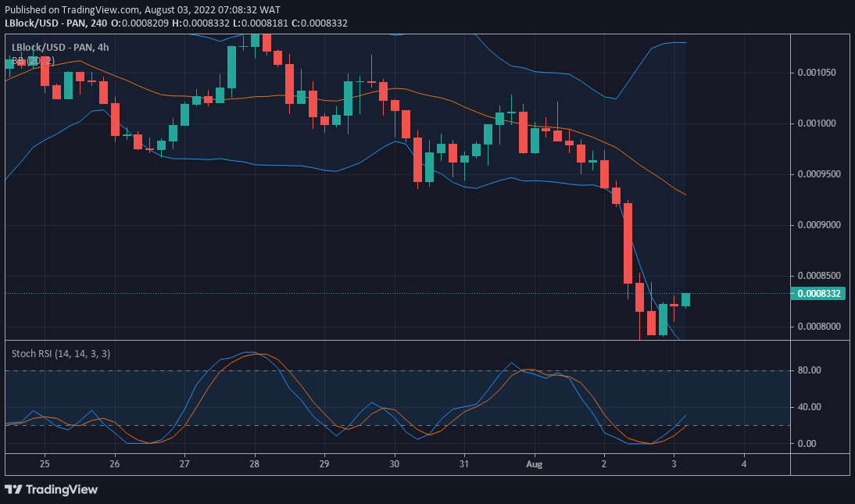Click the 0.001000 price axis label

coord(817,123)
